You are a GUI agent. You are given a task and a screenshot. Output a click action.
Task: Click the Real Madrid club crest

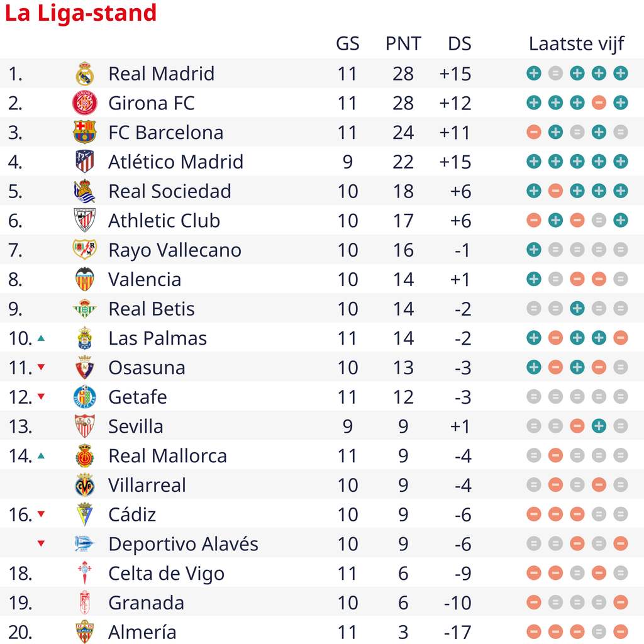[x=85, y=74]
